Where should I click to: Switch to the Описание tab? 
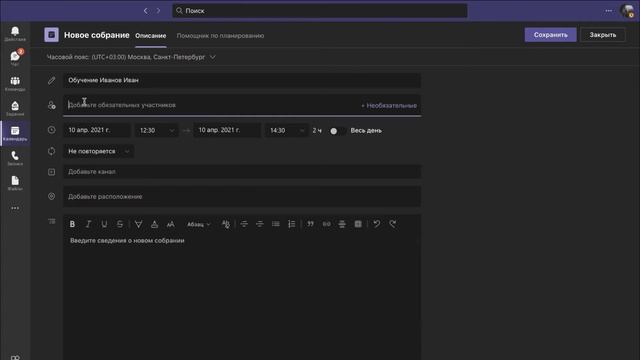click(151, 36)
